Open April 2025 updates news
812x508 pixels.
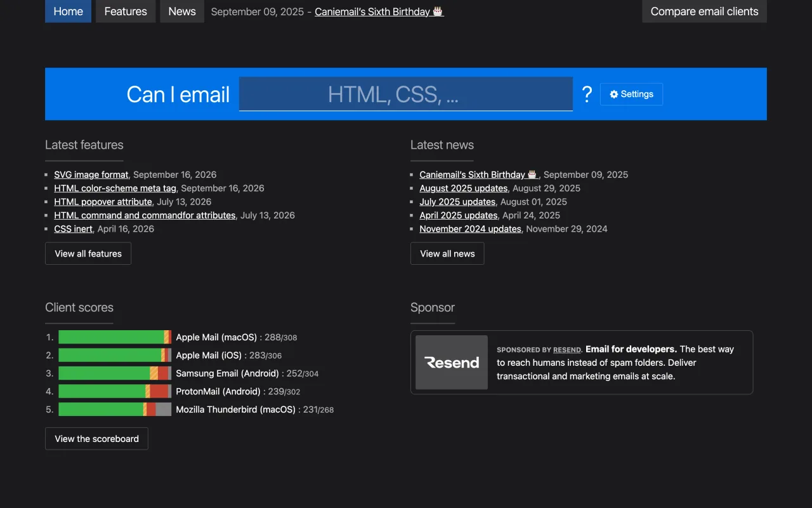tap(458, 215)
